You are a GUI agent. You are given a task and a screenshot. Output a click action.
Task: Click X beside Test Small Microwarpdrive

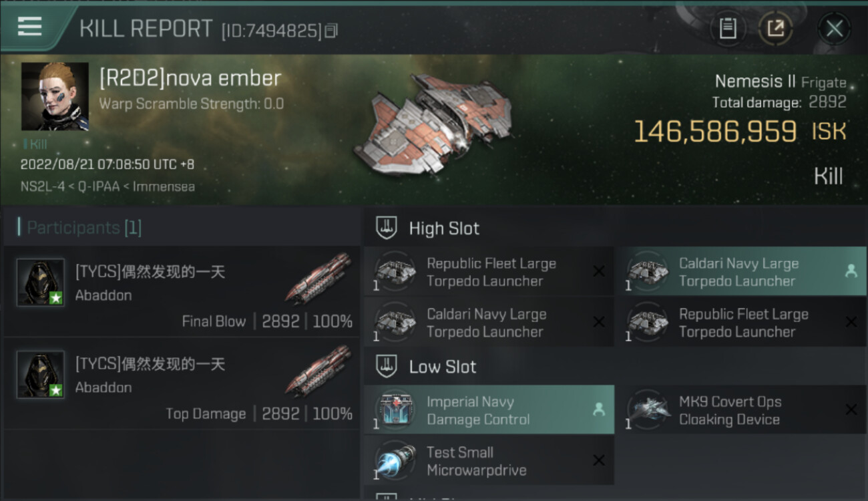click(x=599, y=460)
